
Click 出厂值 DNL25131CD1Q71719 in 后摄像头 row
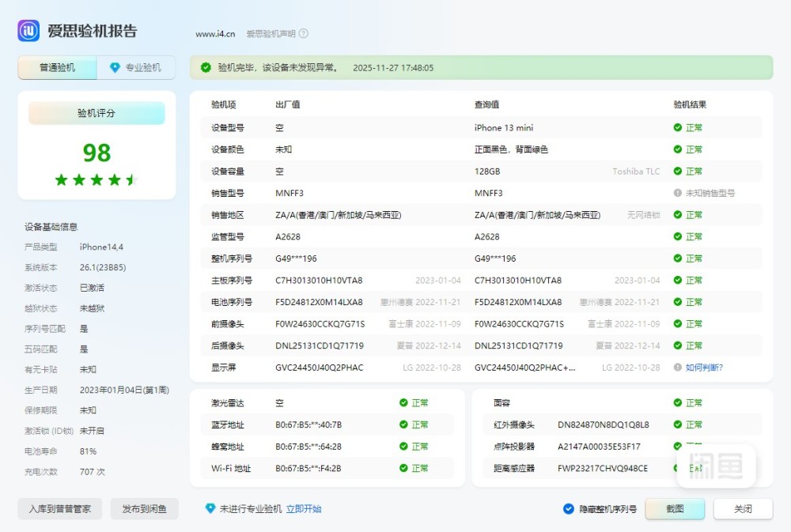[320, 345]
